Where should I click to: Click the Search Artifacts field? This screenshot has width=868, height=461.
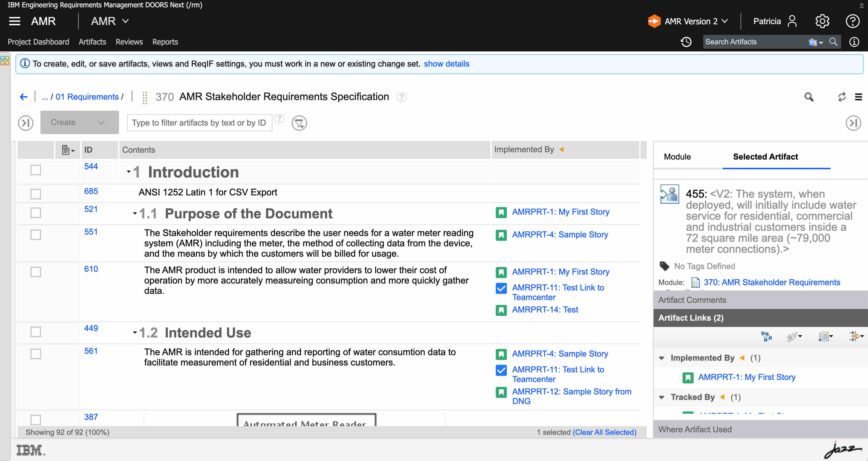click(755, 42)
